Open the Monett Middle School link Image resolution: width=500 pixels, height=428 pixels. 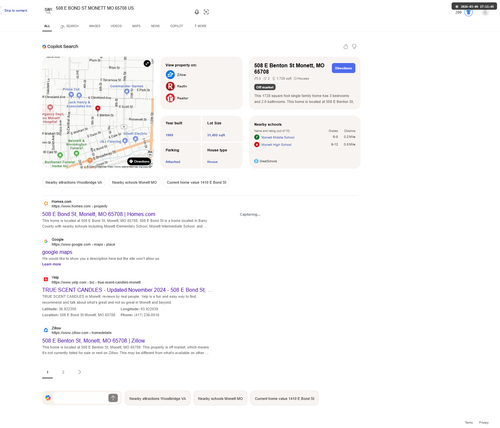click(278, 137)
